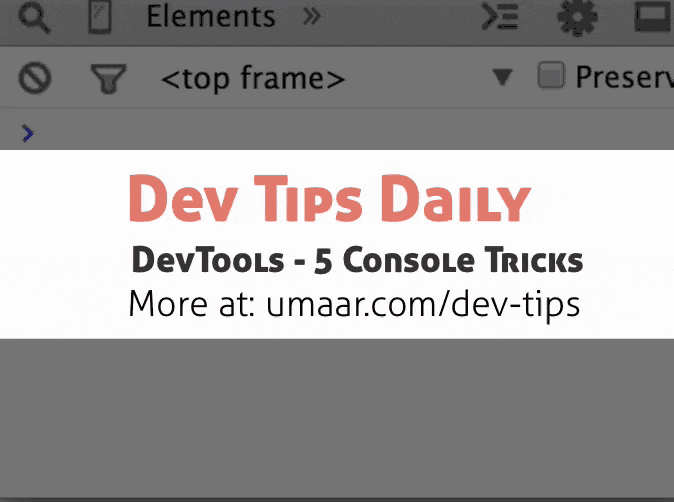Show the console drawer icon
This screenshot has width=674, height=502.
point(500,16)
